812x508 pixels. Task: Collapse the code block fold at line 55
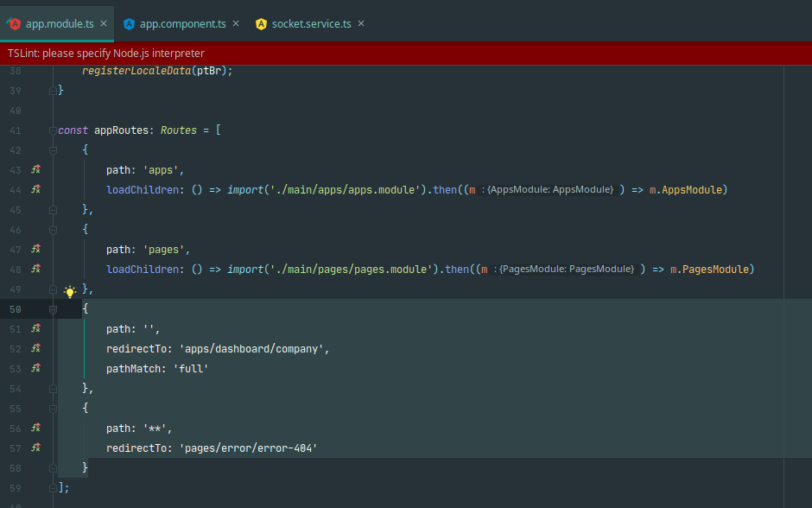53,409
